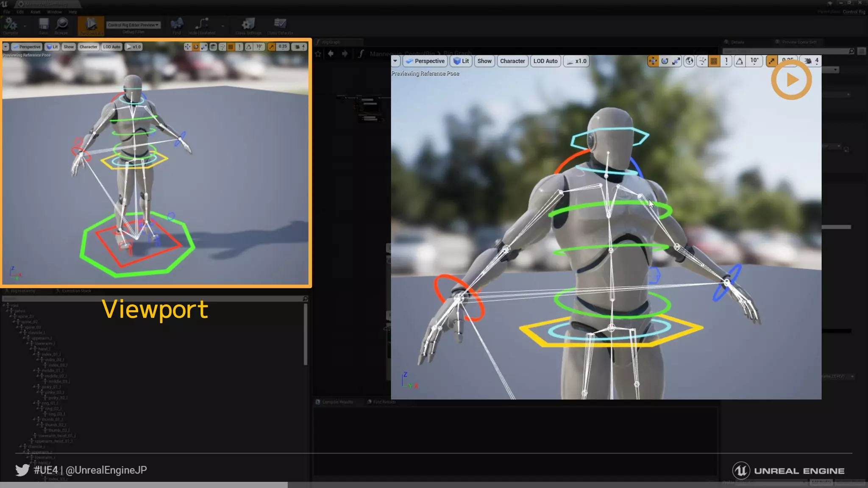Image resolution: width=868 pixels, height=488 pixels.
Task: Open Perspective view menu in small viewport
Action: [x=27, y=47]
